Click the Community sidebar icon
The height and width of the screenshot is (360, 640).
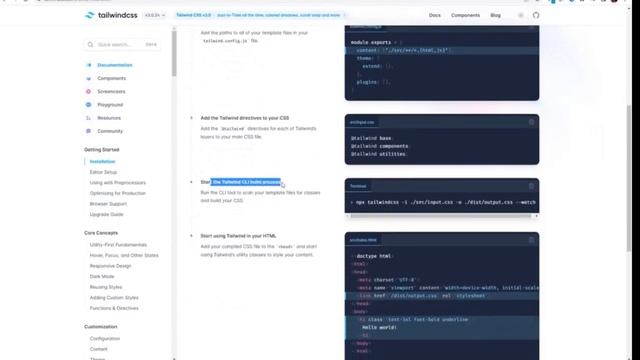tap(89, 131)
